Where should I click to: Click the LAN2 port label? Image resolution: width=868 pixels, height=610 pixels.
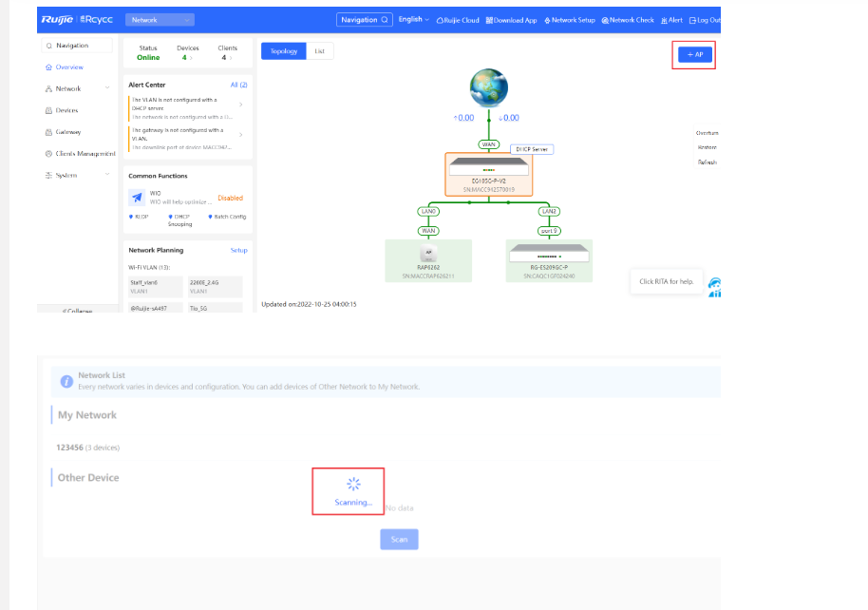tap(549, 211)
